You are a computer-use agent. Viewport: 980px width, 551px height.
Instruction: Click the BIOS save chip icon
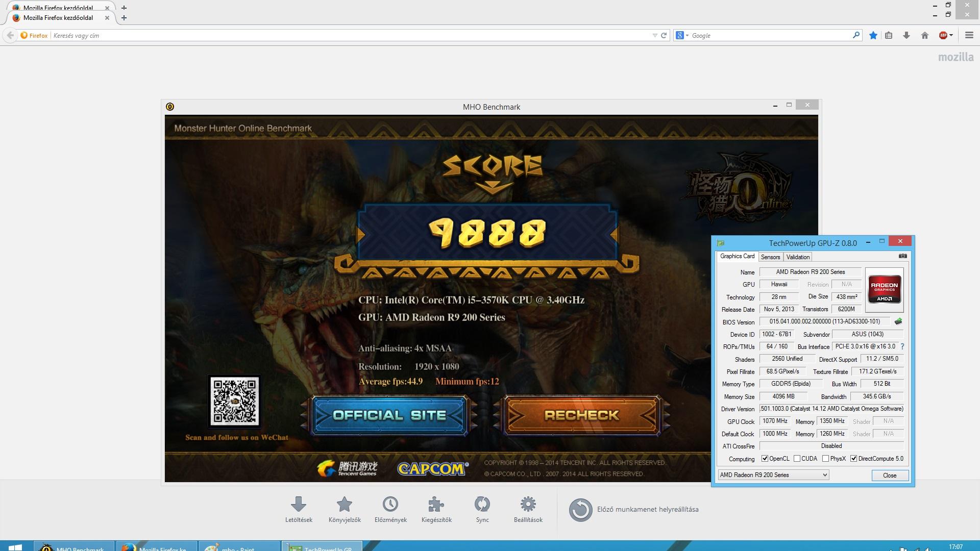coord(898,321)
